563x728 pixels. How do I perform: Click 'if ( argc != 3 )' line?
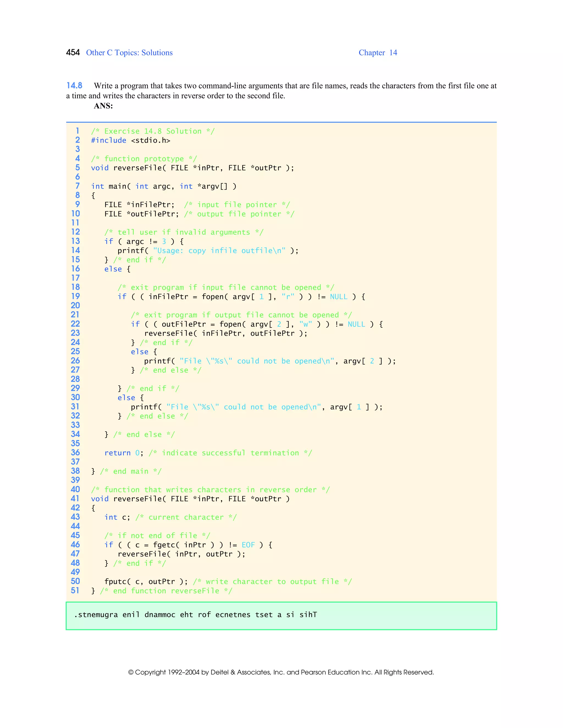point(144,241)
